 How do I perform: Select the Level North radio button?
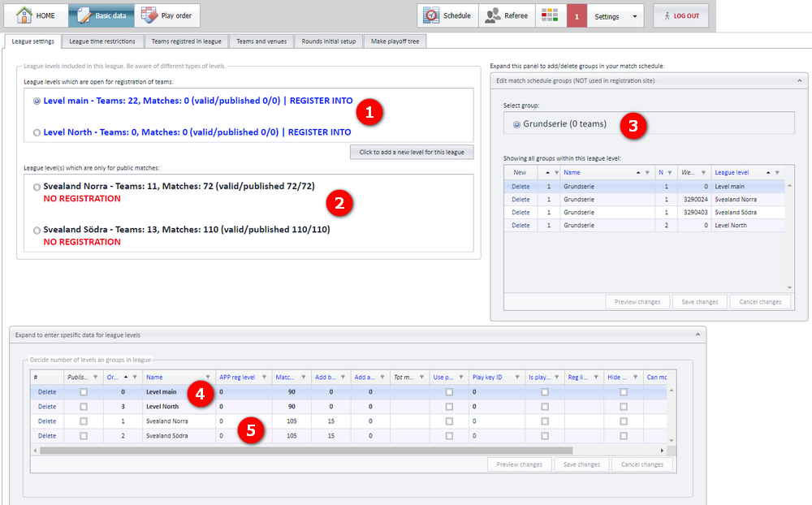37,132
